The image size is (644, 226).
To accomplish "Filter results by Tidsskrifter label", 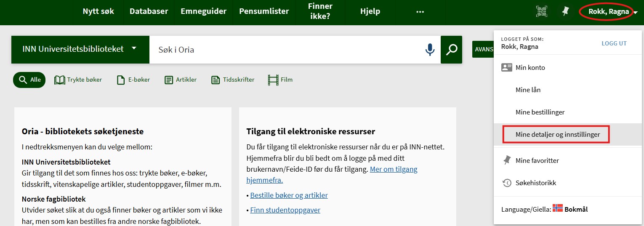I will click(239, 80).
